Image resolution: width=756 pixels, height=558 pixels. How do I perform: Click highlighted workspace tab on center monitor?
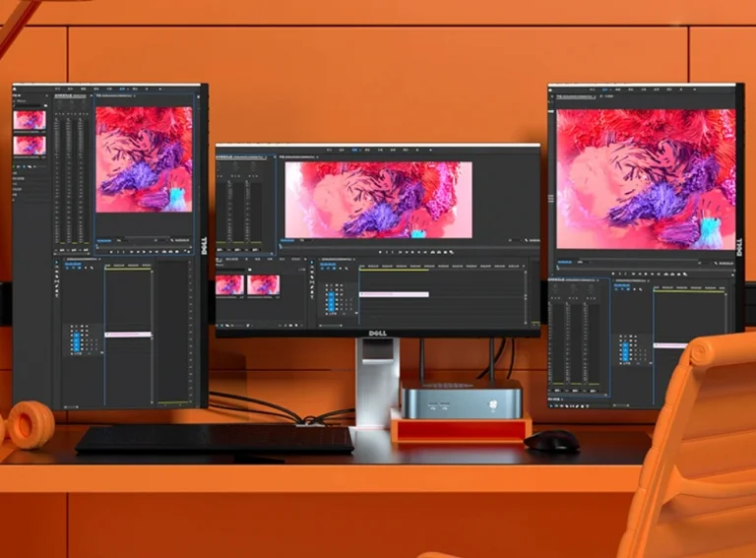[355, 150]
